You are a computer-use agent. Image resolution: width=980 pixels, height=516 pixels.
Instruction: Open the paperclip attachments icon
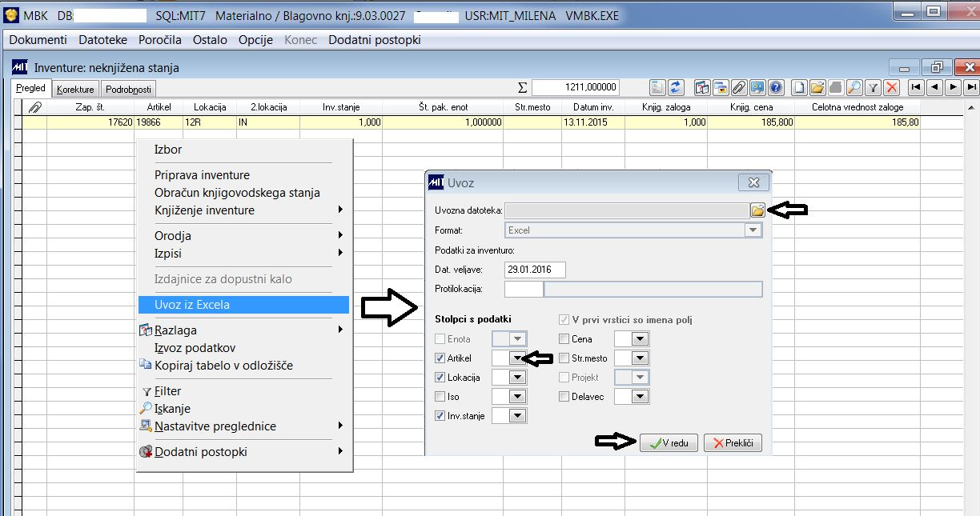coord(739,86)
